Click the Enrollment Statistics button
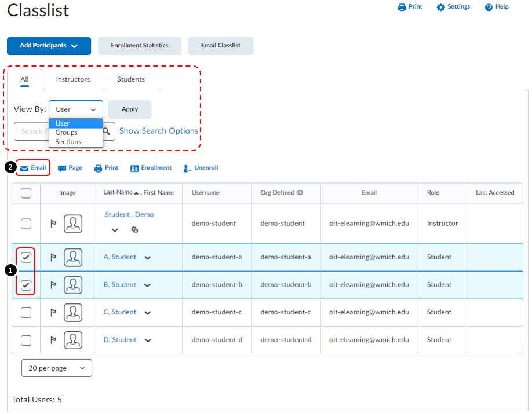This screenshot has height=414, width=532. [140, 46]
